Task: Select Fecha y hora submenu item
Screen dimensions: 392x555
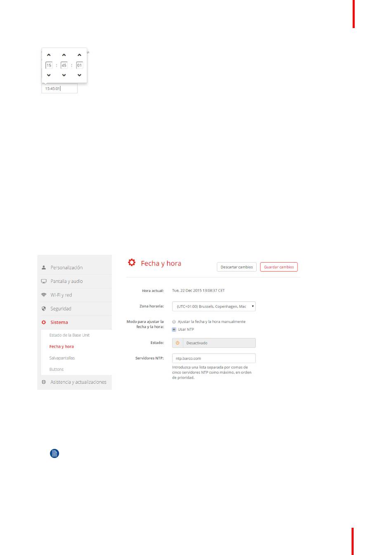Action: pos(61,347)
